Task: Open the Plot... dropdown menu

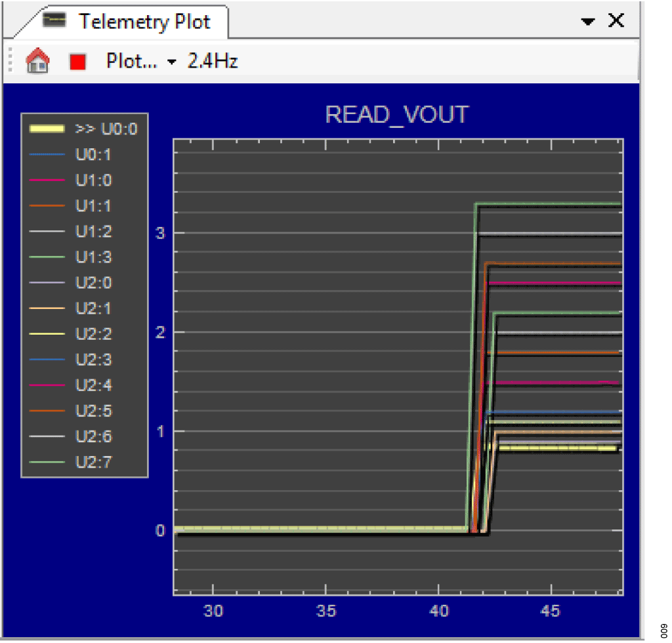Action: tap(132, 62)
